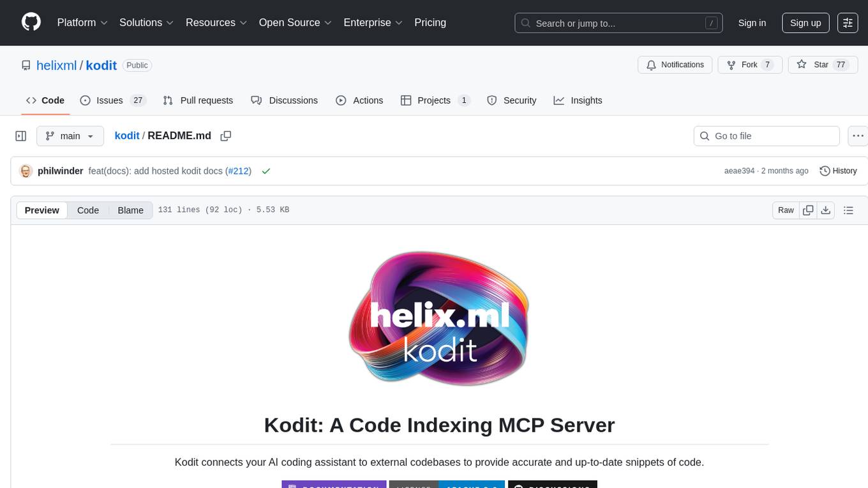Star the kodit repository
Viewport: 868px width, 488px height.
821,65
